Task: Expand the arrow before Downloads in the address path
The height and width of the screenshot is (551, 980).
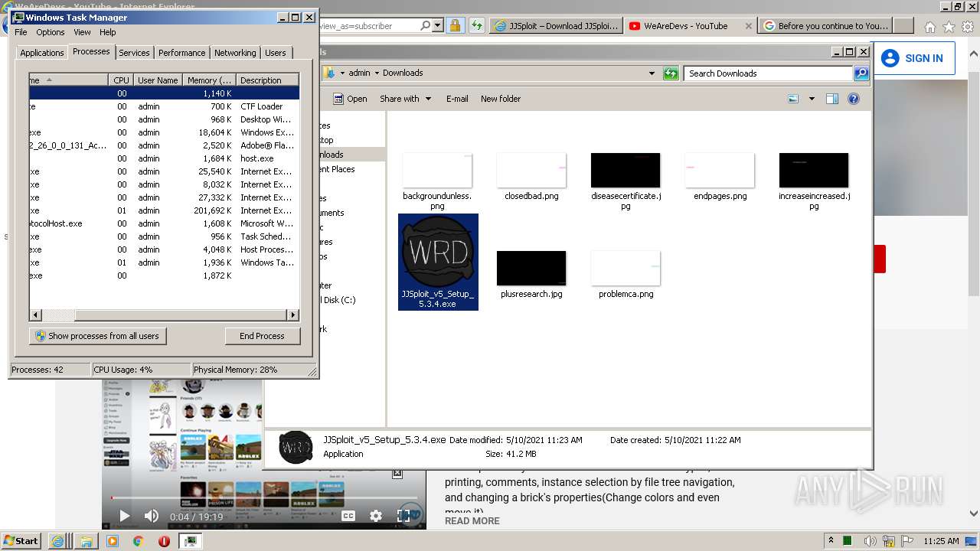Action: [376, 73]
